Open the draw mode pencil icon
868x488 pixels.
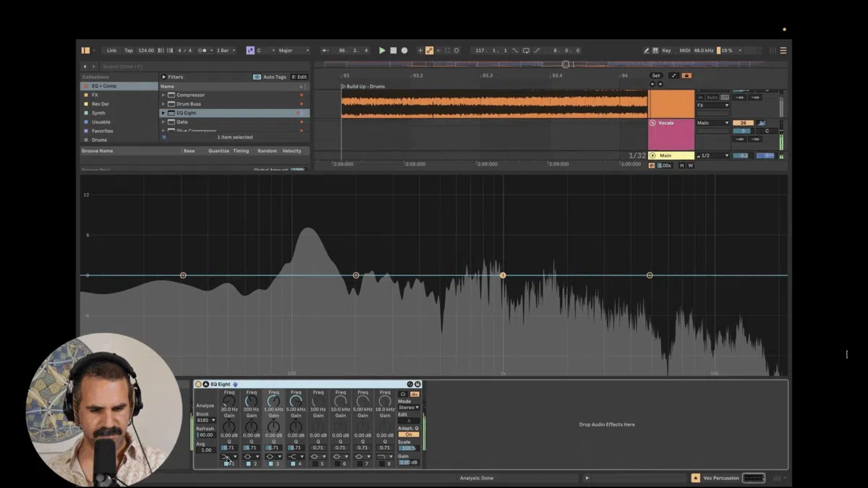pyautogui.click(x=646, y=51)
